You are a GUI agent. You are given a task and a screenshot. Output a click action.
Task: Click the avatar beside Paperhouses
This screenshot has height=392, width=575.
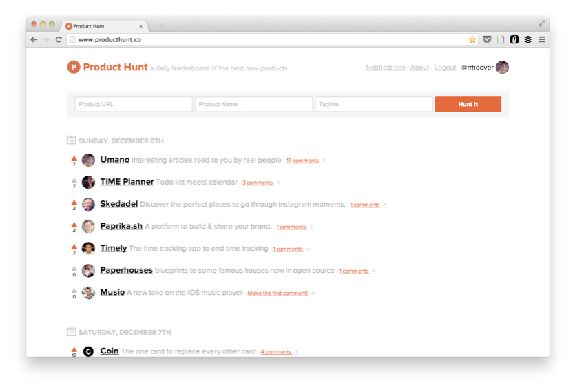88,271
